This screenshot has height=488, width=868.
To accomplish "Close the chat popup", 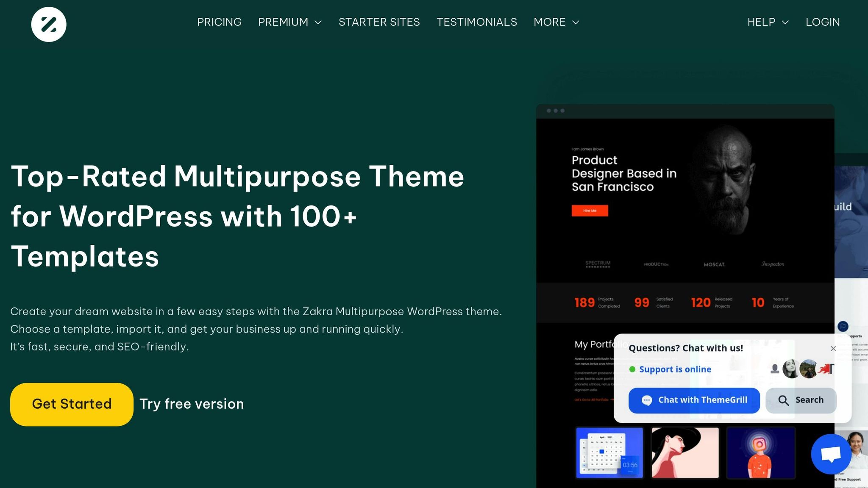I will point(833,348).
